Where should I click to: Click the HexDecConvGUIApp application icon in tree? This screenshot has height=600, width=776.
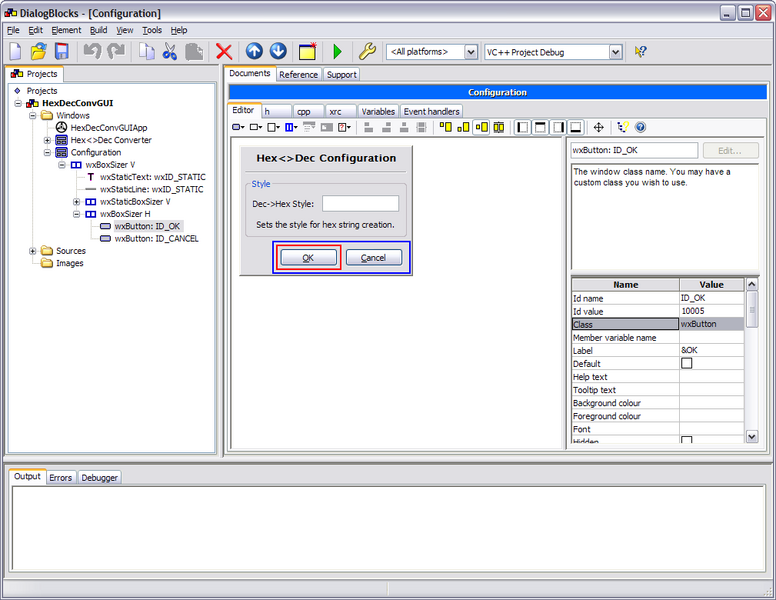coord(61,128)
